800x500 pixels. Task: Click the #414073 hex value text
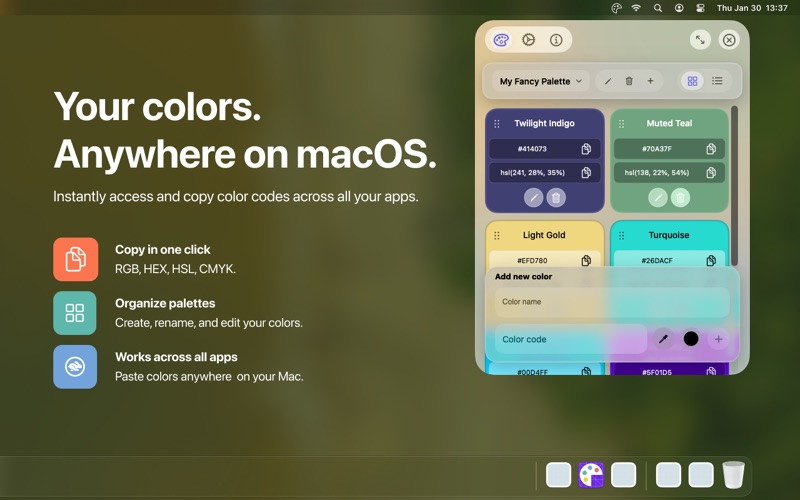[532, 149]
